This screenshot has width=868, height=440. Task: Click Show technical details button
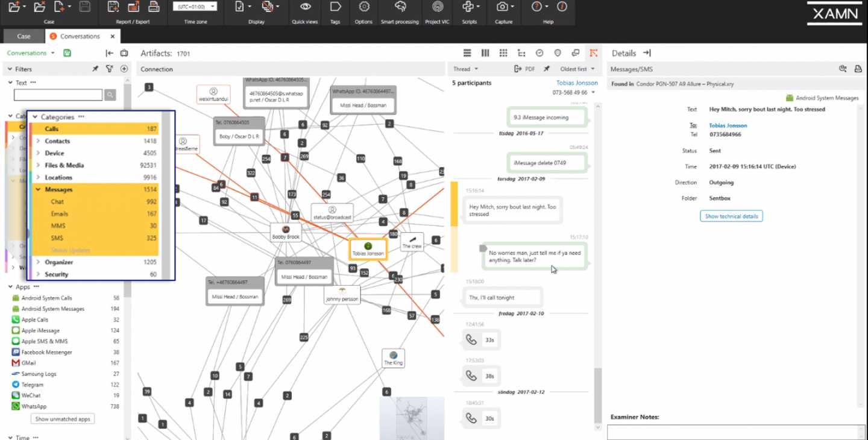(731, 216)
